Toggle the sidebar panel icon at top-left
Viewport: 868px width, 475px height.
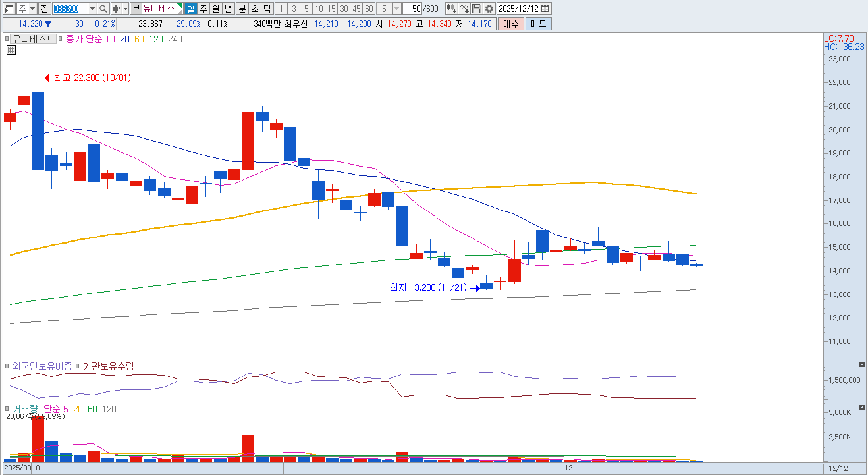point(9,9)
